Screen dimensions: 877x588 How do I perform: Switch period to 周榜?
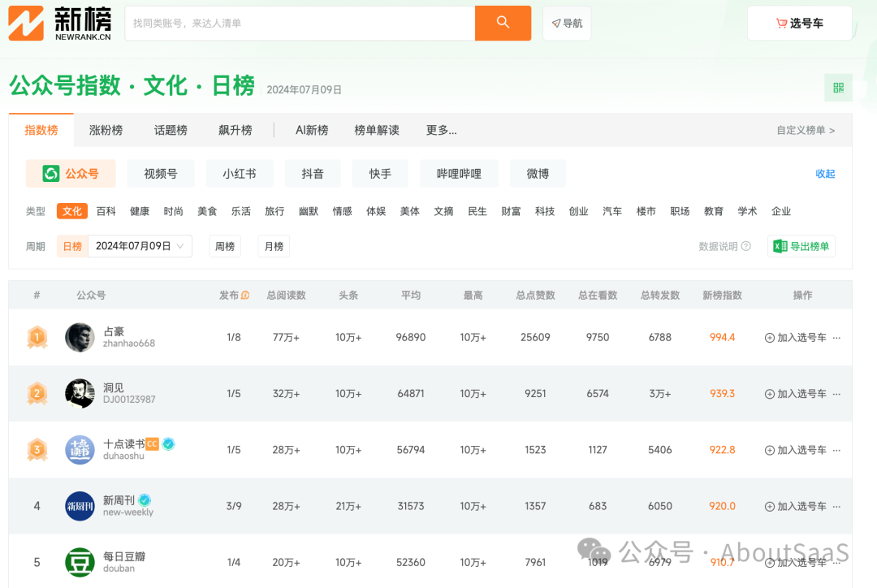click(225, 246)
